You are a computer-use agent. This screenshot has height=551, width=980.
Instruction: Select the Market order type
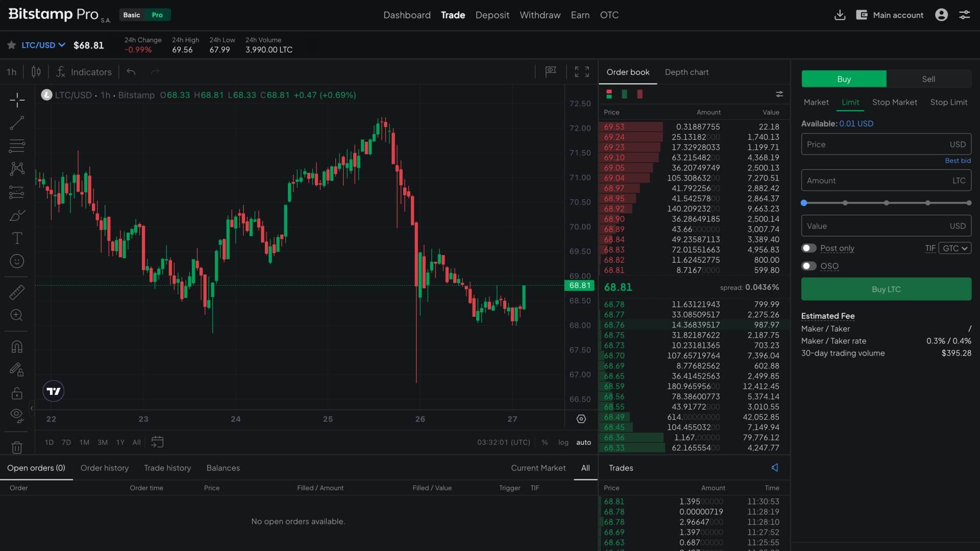816,102
